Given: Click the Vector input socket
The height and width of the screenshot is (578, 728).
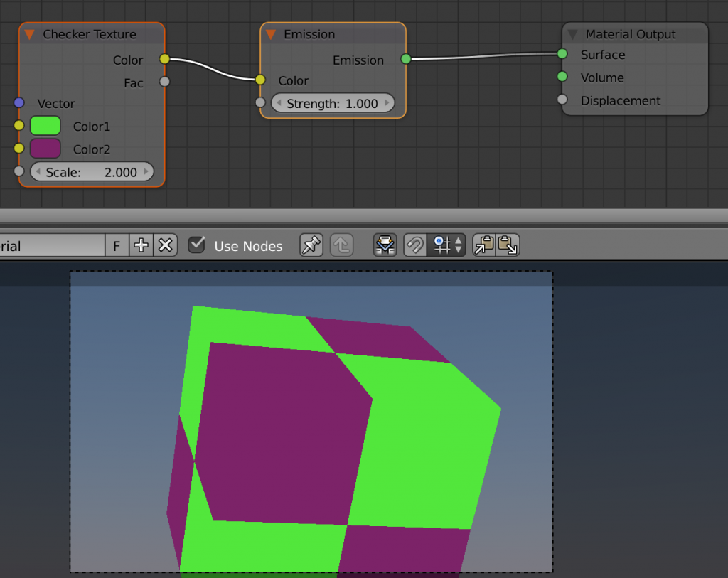Looking at the screenshot, I should [x=19, y=102].
